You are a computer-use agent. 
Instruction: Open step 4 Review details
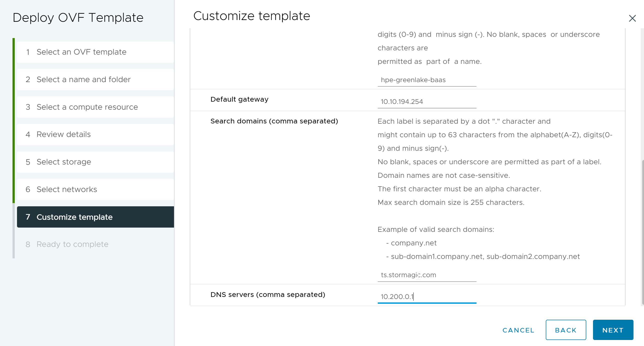(95, 134)
